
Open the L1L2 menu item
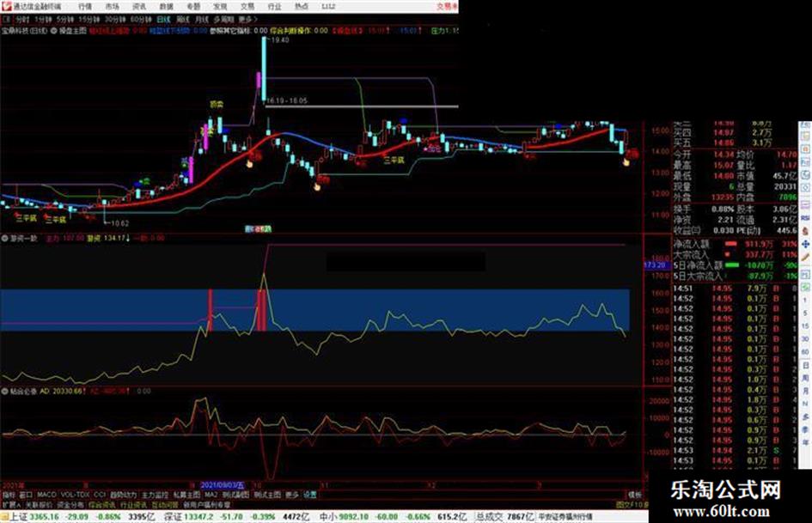(x=328, y=7)
